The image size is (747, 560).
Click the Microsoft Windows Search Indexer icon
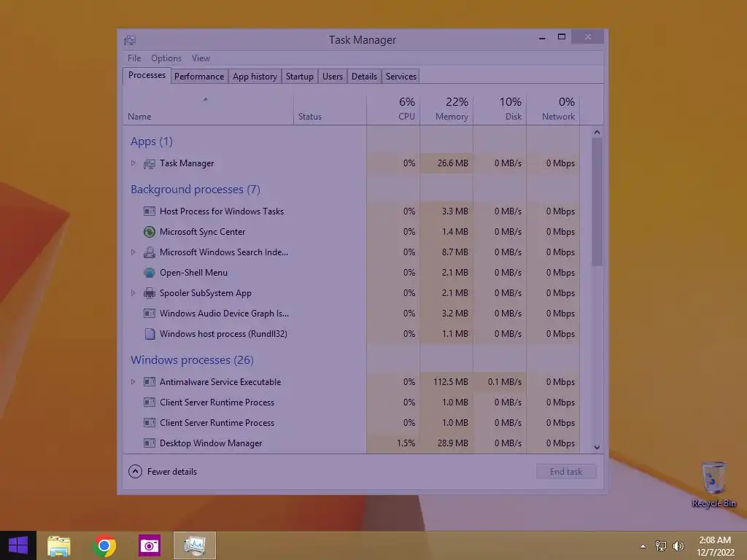150,252
